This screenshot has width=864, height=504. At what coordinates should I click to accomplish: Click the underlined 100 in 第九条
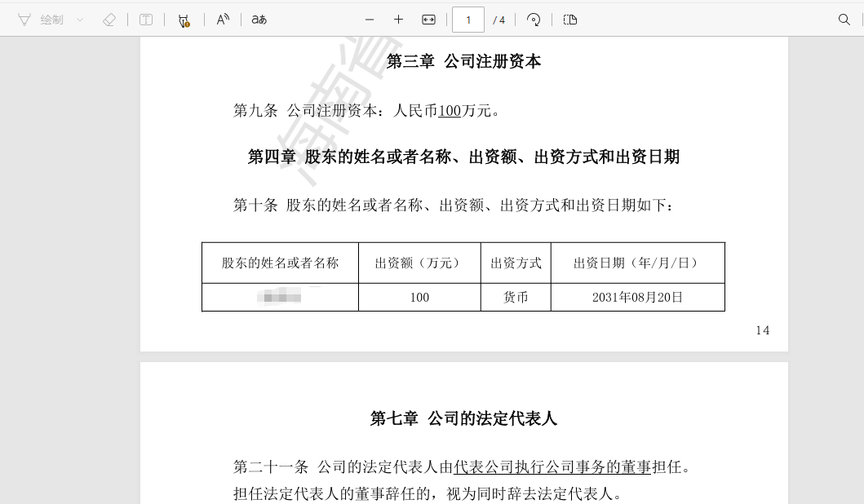[x=450, y=111]
